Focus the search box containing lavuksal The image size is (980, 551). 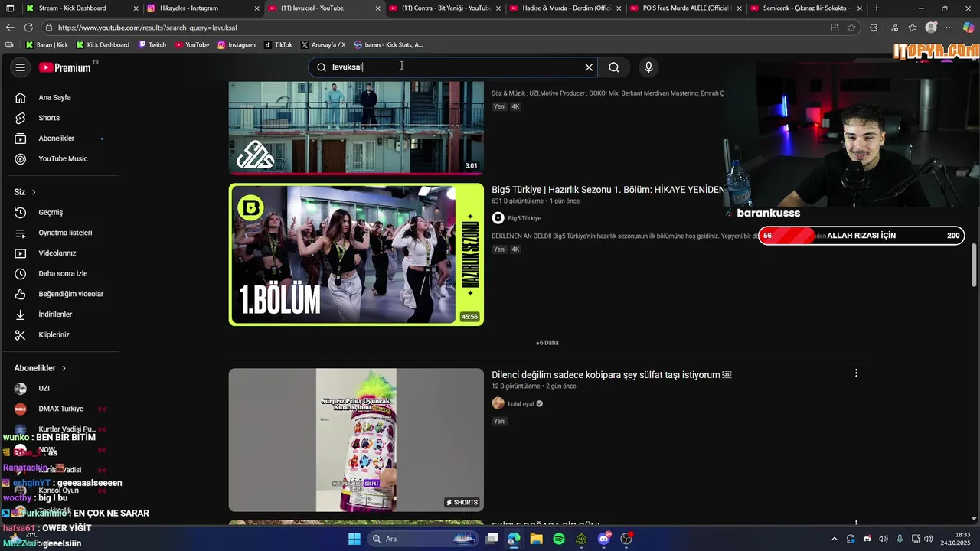pyautogui.click(x=452, y=67)
